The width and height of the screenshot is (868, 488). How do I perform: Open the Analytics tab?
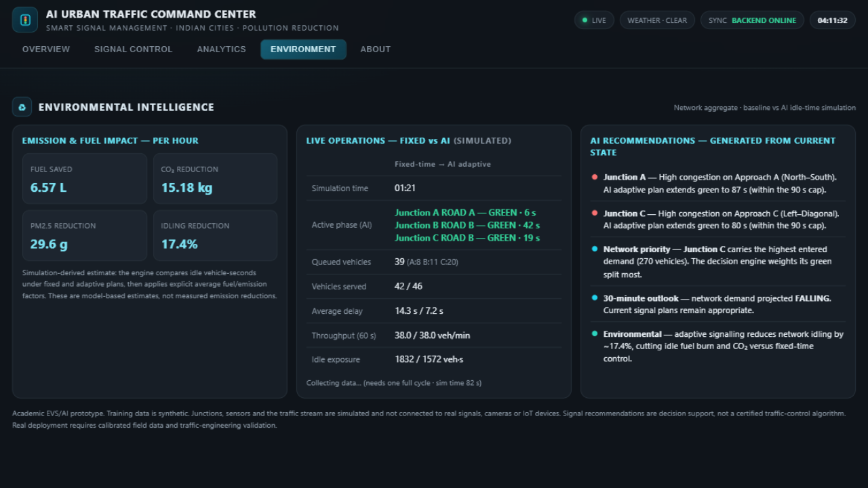(x=222, y=49)
